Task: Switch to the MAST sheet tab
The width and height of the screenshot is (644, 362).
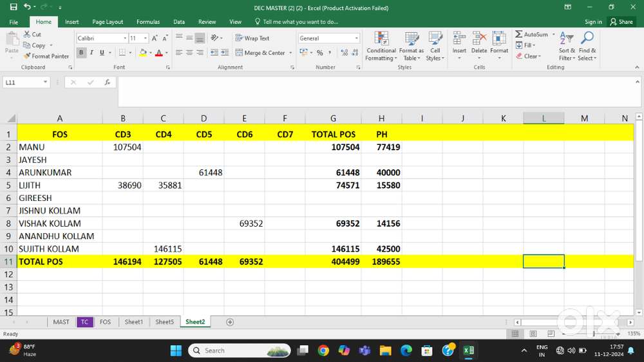Action: click(x=61, y=322)
